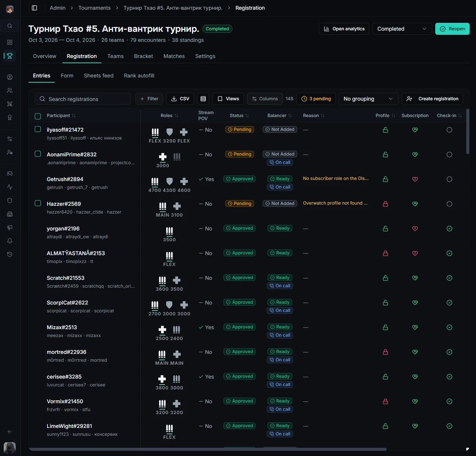Viewport: 476px width, 456px height.
Task: Open the Completed status dropdown
Action: (402, 29)
